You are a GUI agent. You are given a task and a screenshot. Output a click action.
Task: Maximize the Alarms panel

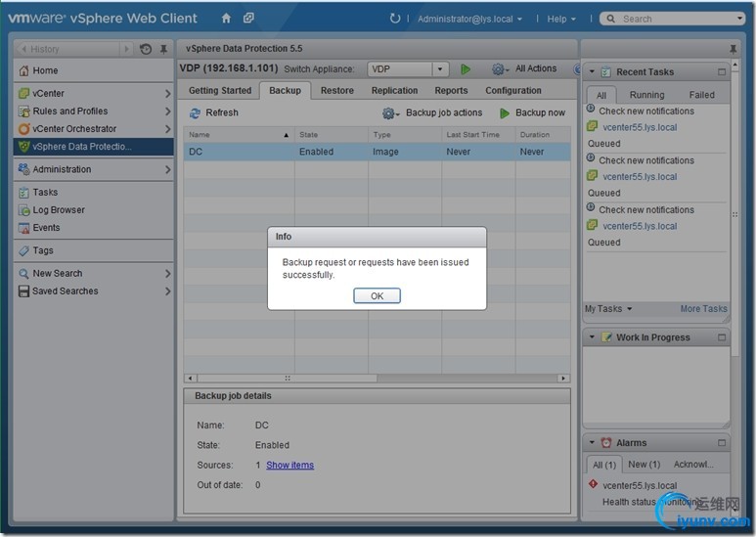[x=722, y=442]
